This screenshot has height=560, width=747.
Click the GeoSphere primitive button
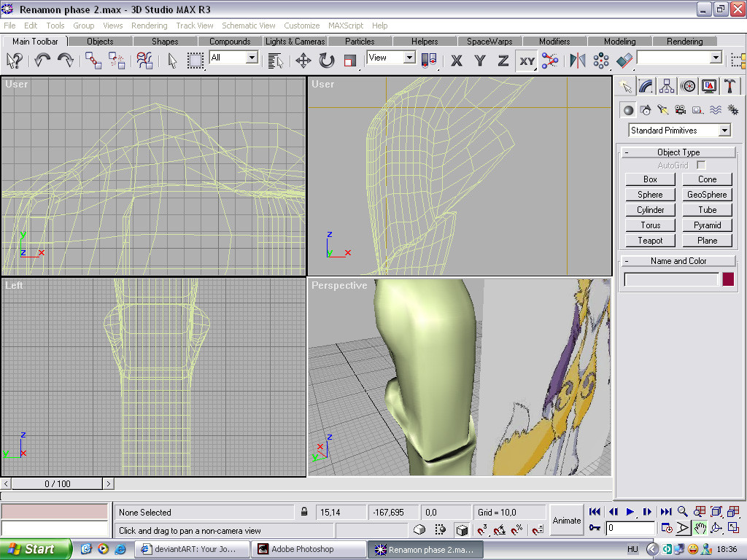pyautogui.click(x=707, y=194)
